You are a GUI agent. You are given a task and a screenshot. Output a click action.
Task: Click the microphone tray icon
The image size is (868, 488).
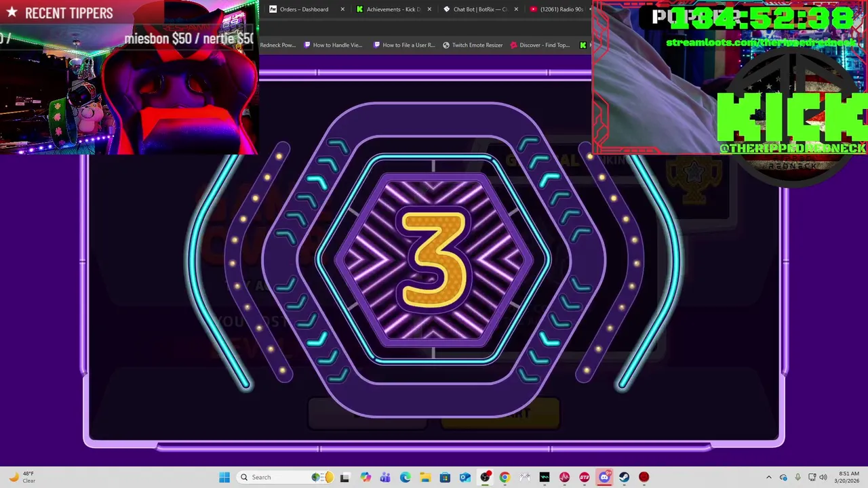[797, 477]
